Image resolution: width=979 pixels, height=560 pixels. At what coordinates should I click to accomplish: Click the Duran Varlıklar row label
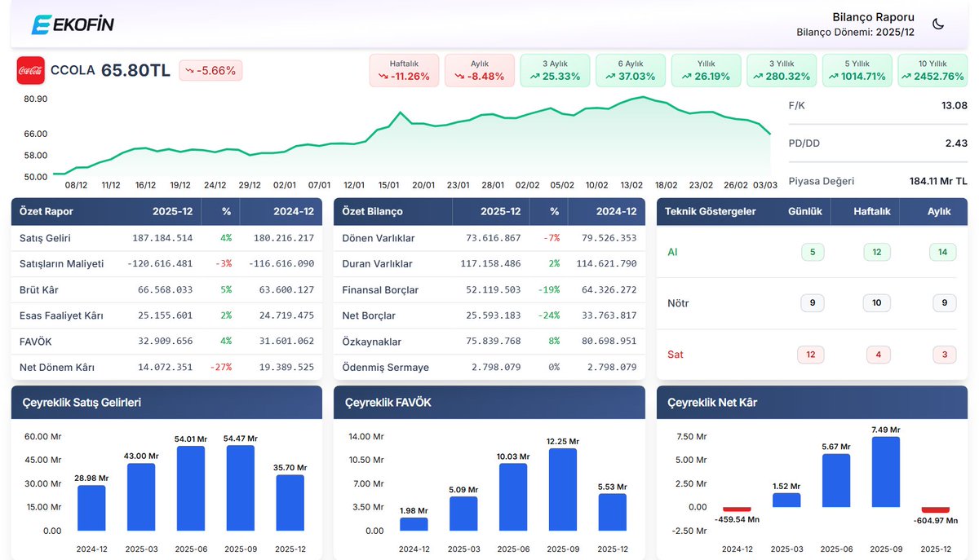[378, 264]
